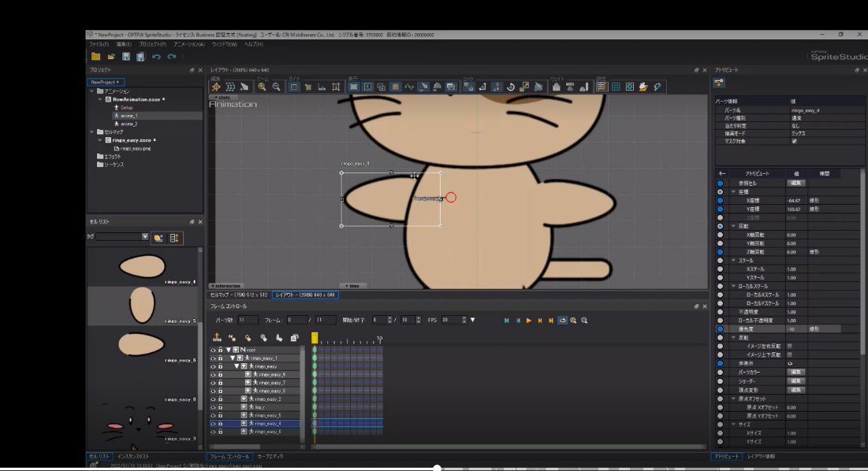Toggle key circle for priority attribute
Screen dimensions: 868x471
[x=721, y=329]
